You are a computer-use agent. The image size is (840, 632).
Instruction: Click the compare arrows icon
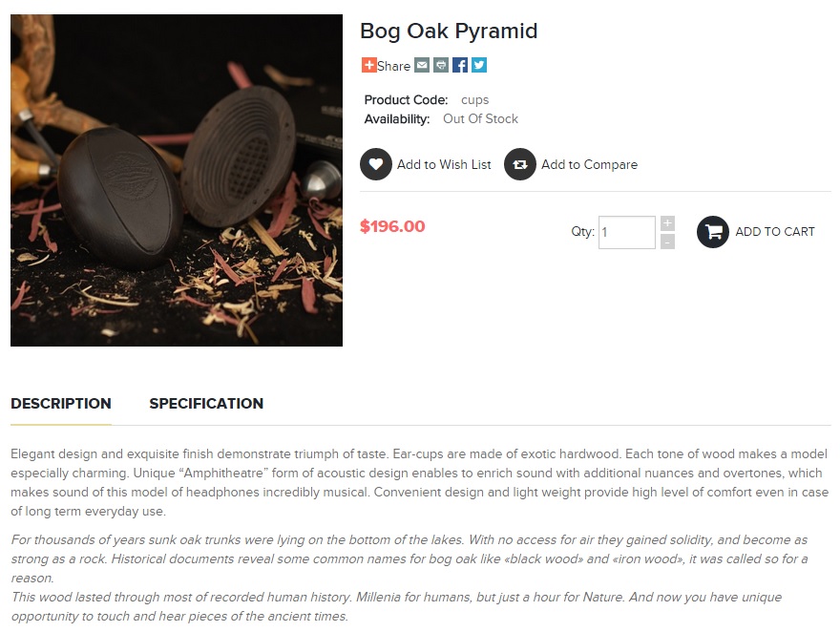point(520,164)
